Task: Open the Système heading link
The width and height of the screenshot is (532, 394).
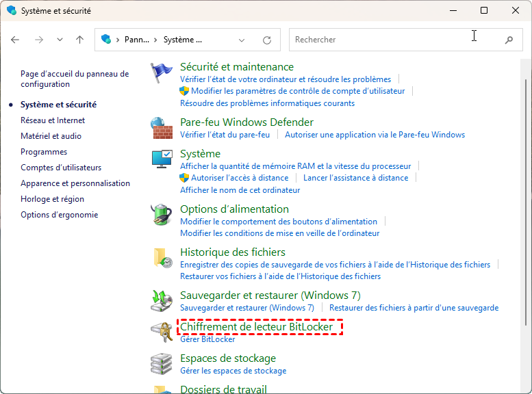Action: click(x=200, y=154)
